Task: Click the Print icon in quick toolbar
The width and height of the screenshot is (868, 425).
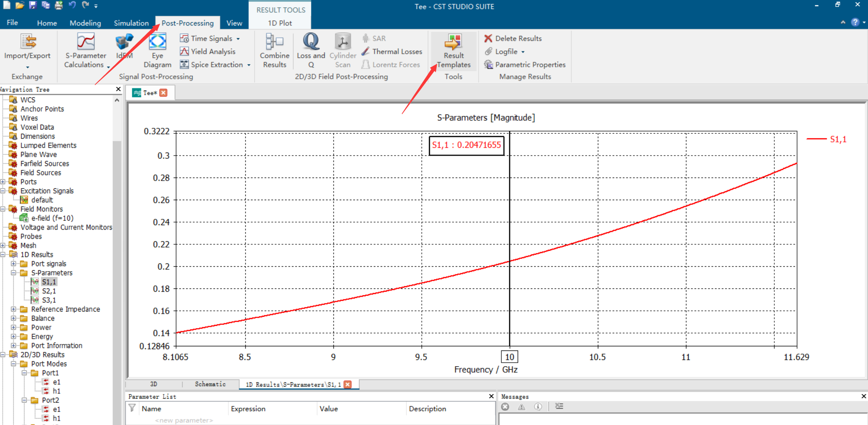Action: pos(59,5)
